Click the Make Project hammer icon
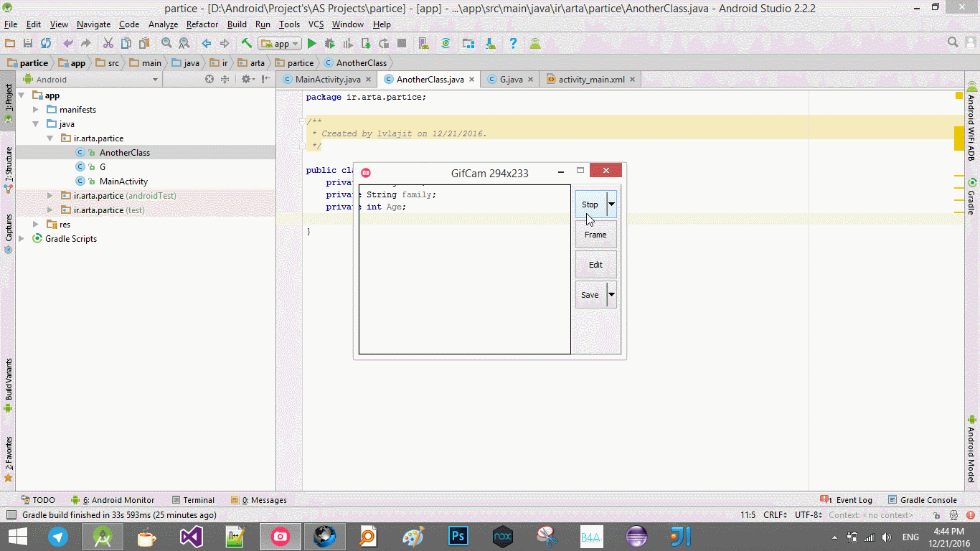 pos(246,44)
